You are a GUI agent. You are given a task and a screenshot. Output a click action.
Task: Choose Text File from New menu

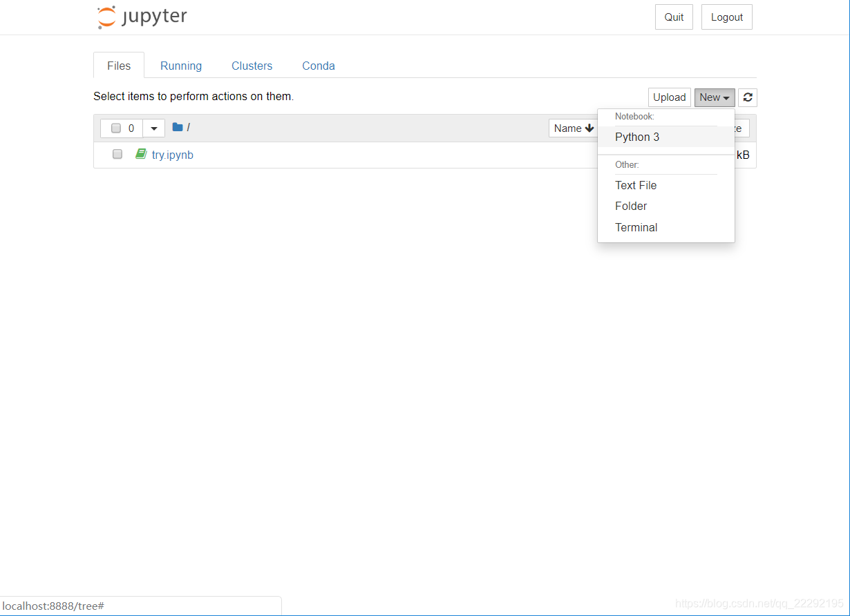tap(636, 185)
